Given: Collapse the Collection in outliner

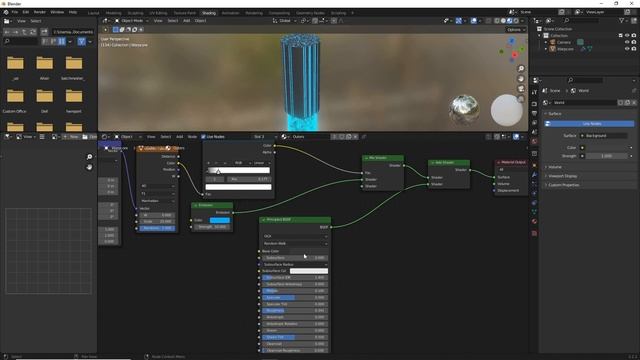Looking at the screenshot, I should coord(540,36).
